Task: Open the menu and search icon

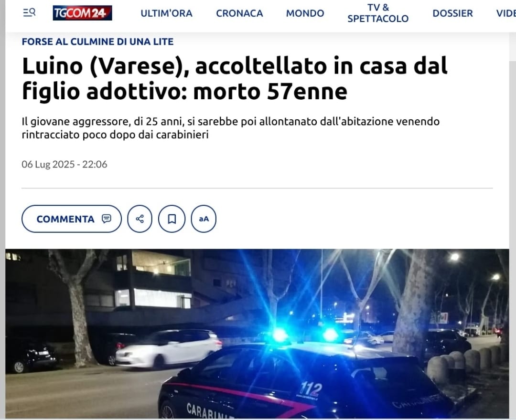Action: tap(29, 13)
